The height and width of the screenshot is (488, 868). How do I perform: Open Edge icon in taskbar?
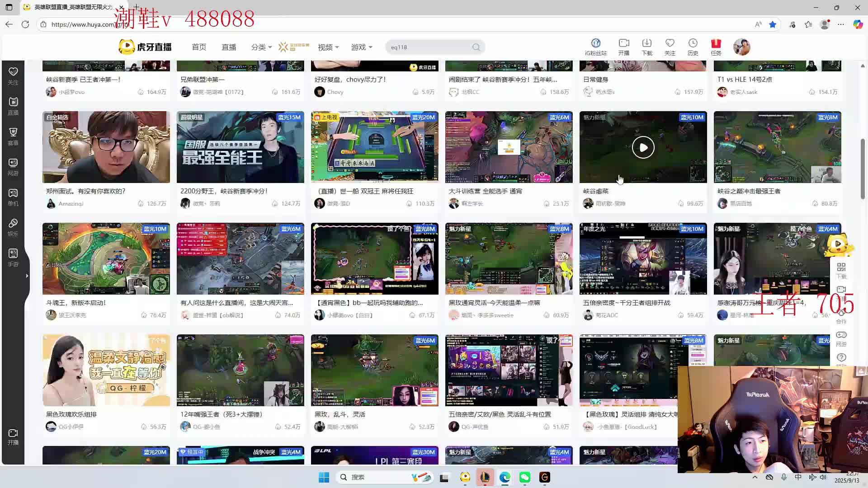tap(505, 477)
